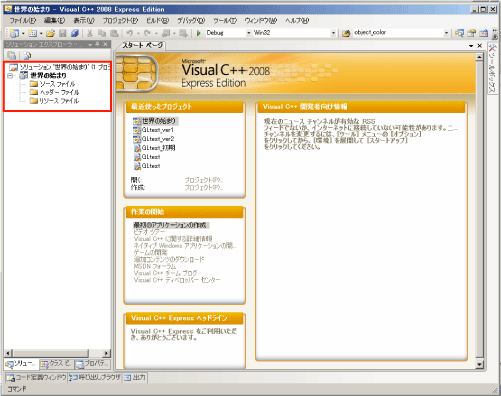This screenshot has height=396, width=501.
Task: Switch to the クラス ビュー bottom tab
Action: coord(56,364)
